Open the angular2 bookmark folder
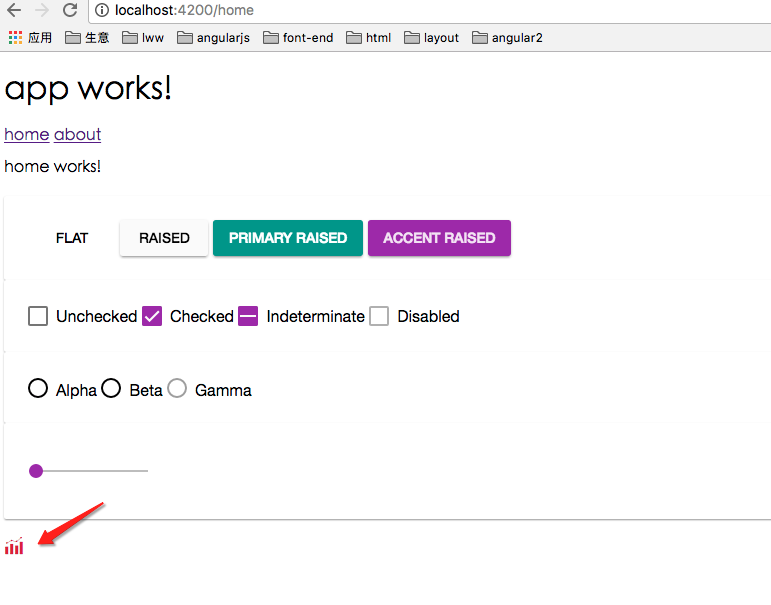The height and width of the screenshot is (605, 771). tap(507, 37)
